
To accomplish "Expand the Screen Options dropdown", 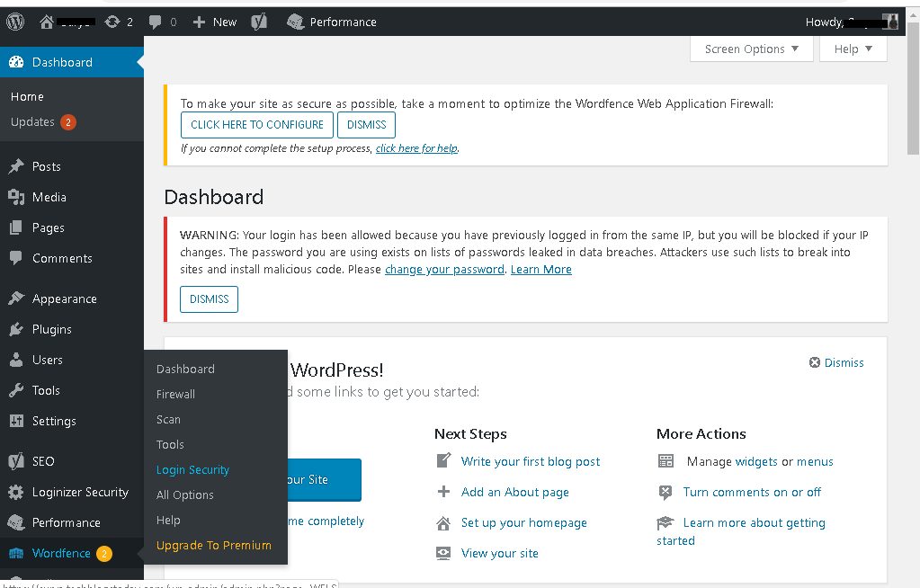I will [752, 49].
